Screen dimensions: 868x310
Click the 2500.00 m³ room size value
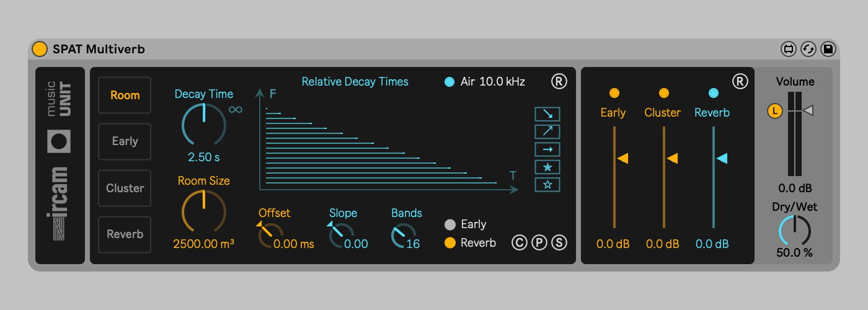point(204,244)
